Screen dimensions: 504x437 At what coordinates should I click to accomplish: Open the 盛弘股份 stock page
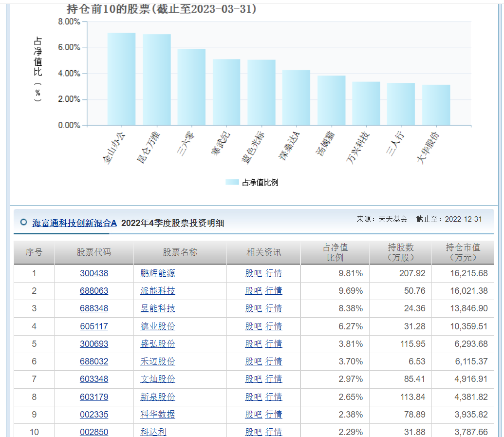pyautogui.click(x=158, y=344)
